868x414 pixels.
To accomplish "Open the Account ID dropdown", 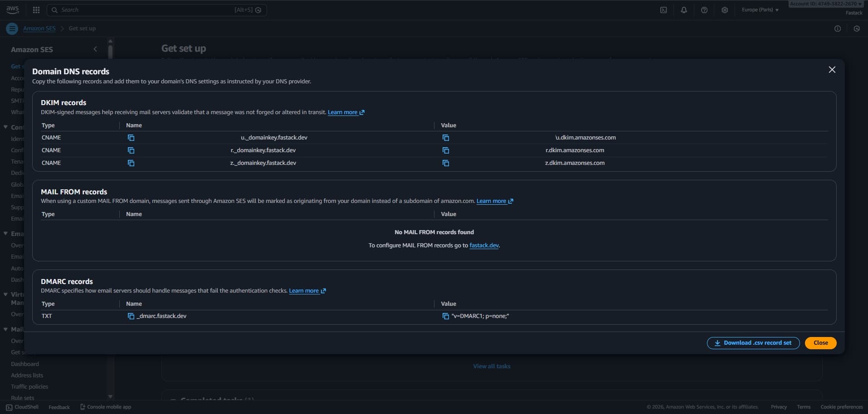I will point(825,4).
